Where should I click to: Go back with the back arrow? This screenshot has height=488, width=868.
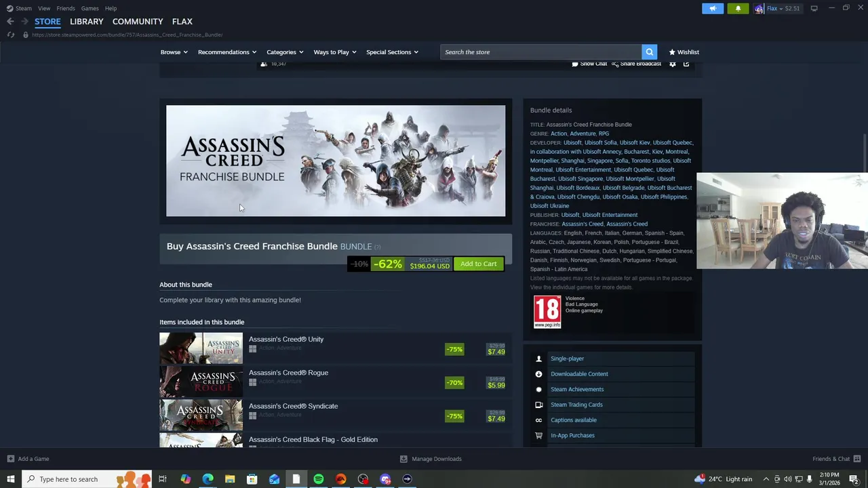10,22
